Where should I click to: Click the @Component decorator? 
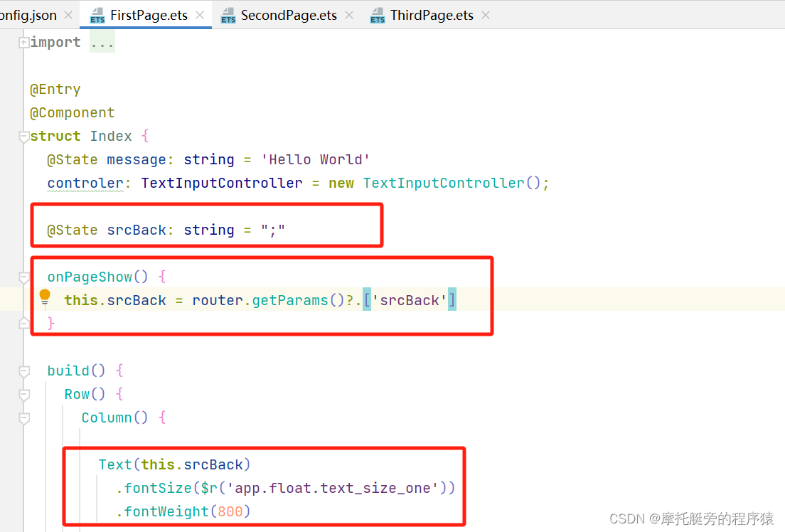pos(72,112)
